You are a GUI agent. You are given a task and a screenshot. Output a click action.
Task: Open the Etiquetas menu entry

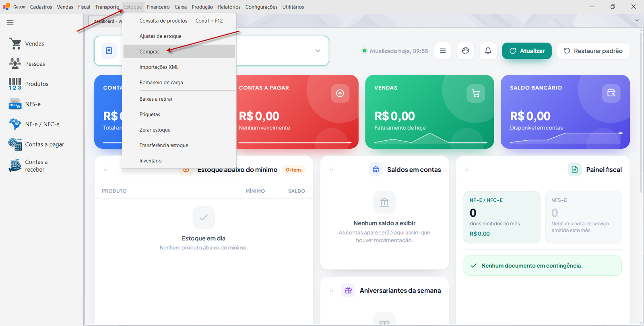(x=179, y=114)
